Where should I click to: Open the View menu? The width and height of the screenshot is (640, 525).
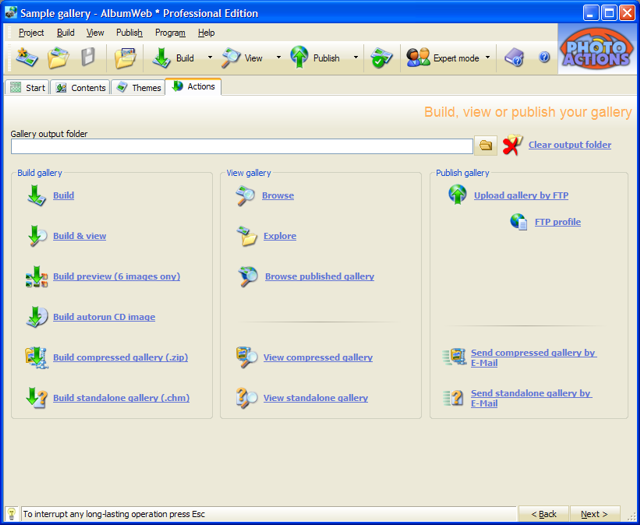click(95, 33)
